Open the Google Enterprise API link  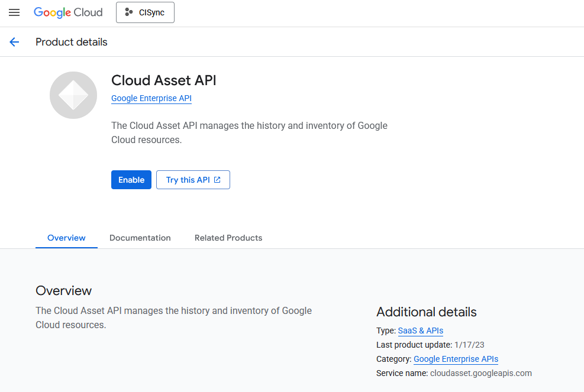coord(151,98)
